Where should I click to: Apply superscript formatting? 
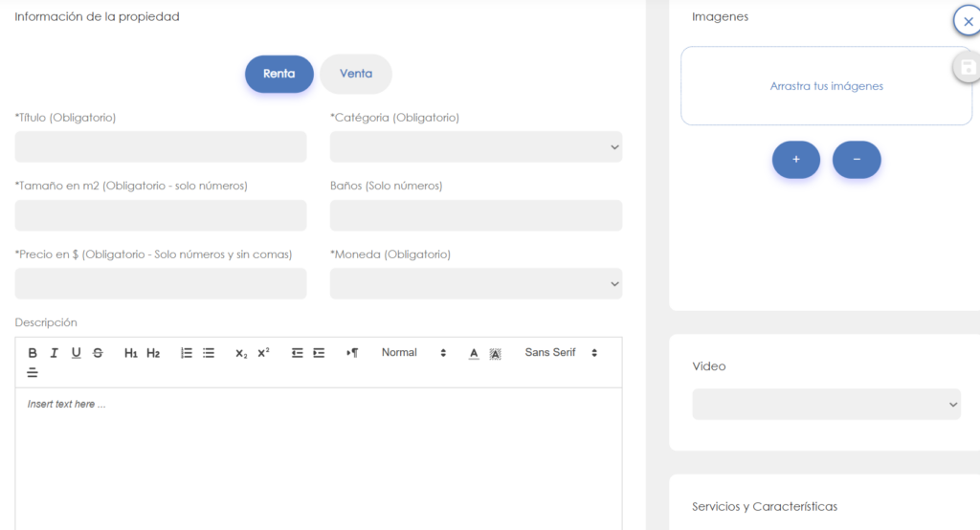264,353
